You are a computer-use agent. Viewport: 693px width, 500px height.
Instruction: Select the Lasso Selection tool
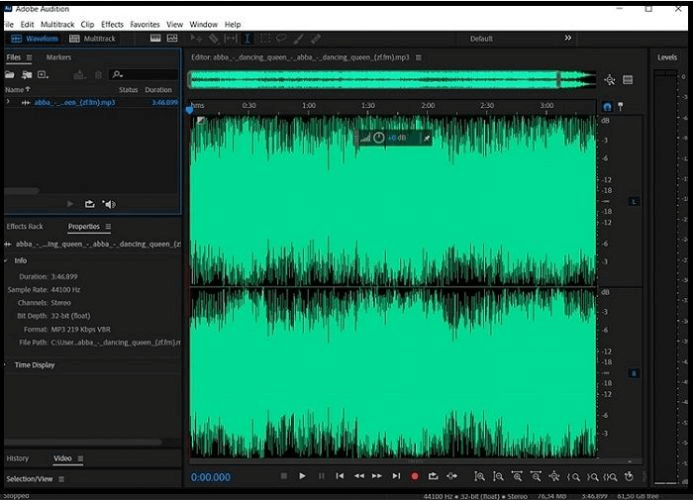pyautogui.click(x=281, y=38)
